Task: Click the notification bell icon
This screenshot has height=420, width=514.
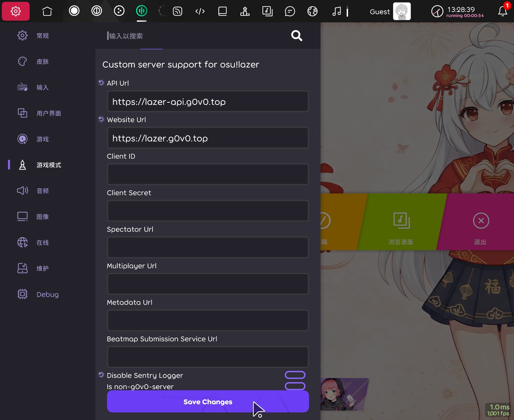Action: (502, 11)
